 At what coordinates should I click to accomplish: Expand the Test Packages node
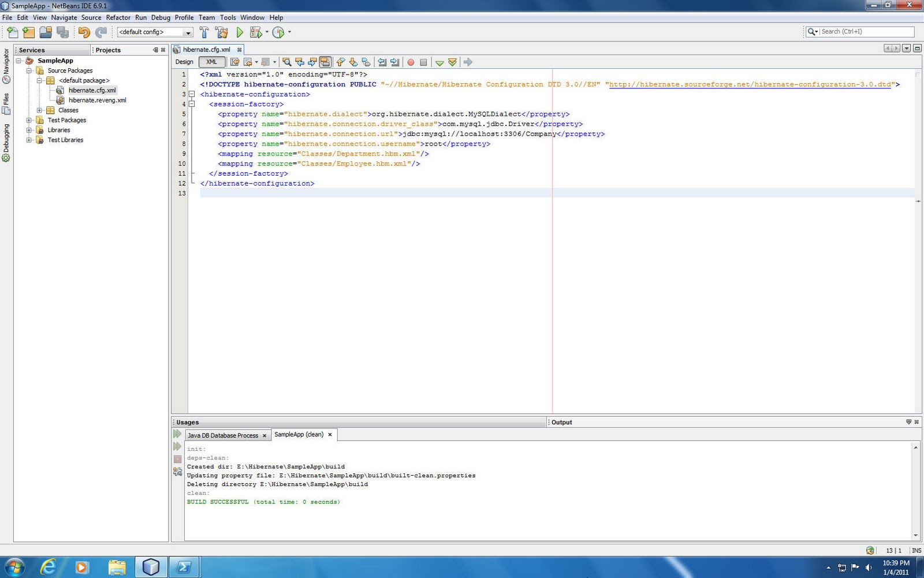[29, 120]
